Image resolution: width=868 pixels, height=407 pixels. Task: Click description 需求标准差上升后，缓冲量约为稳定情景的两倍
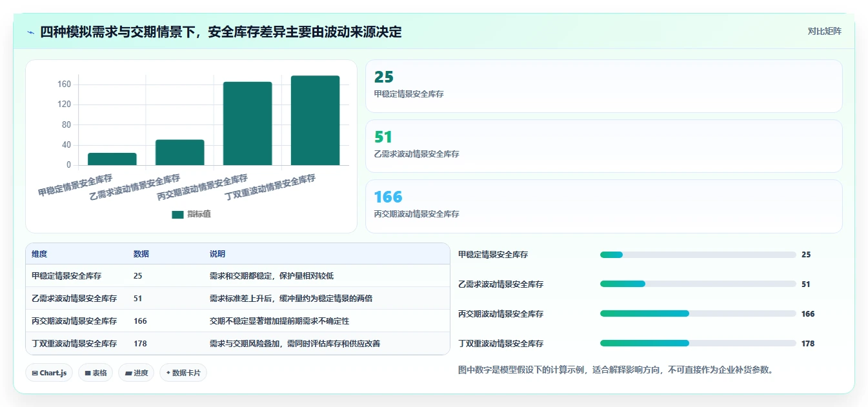tap(291, 299)
